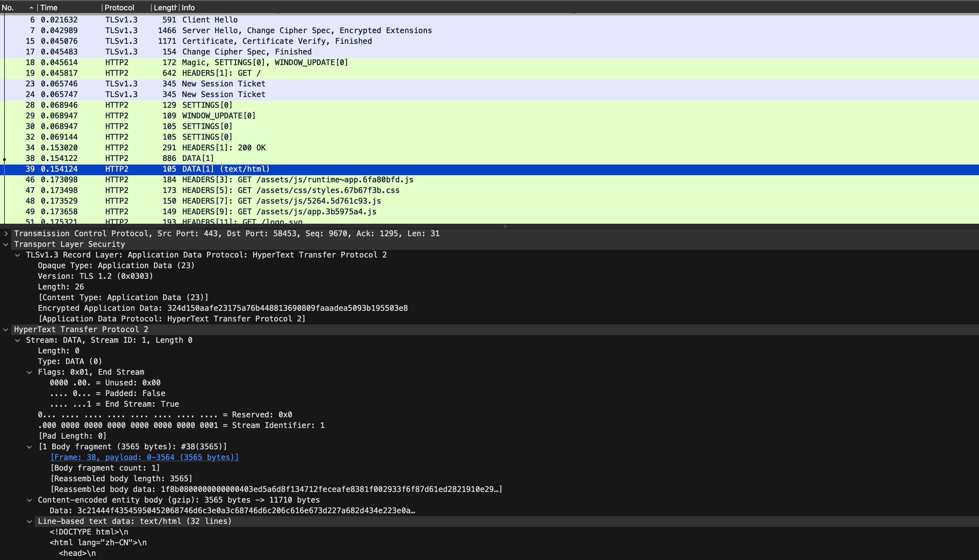Select the Unused: 0x00 flag line
Screen dimensions: 979x560
point(105,383)
